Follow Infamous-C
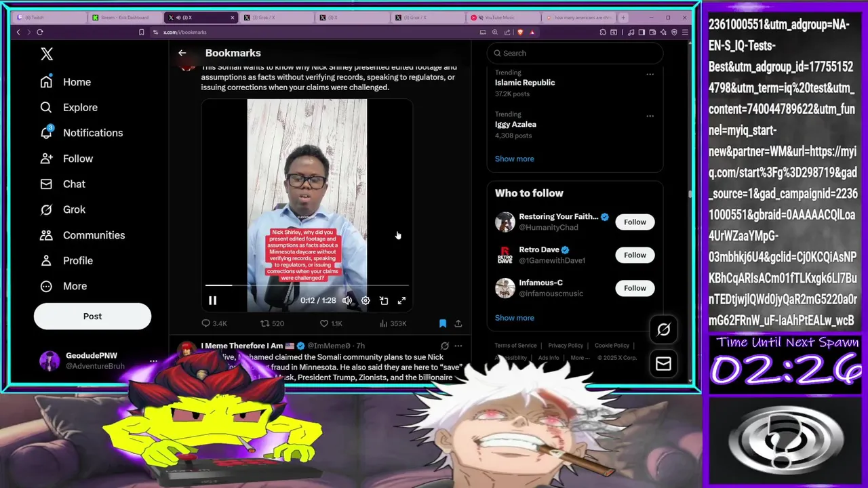Screen dimensions: 868x488 click(x=635, y=288)
